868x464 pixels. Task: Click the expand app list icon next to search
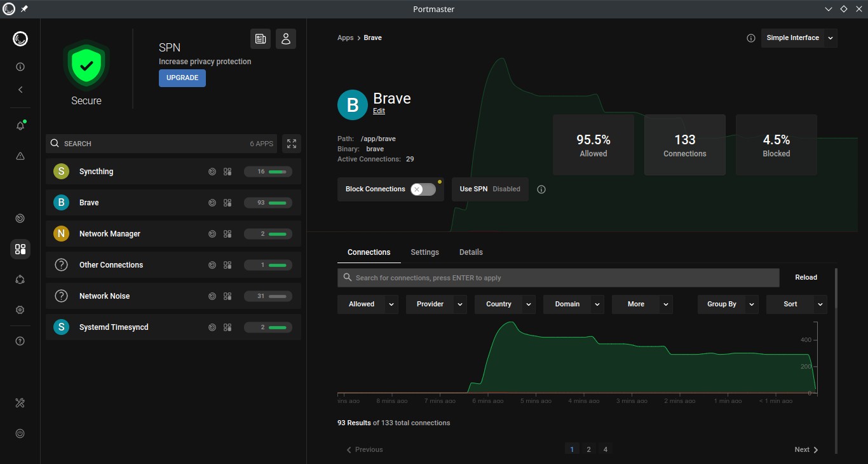tap(292, 144)
